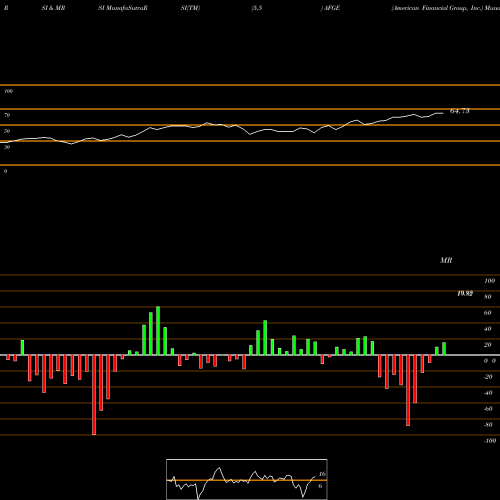Click the RSI value label 64.73

click(460, 111)
